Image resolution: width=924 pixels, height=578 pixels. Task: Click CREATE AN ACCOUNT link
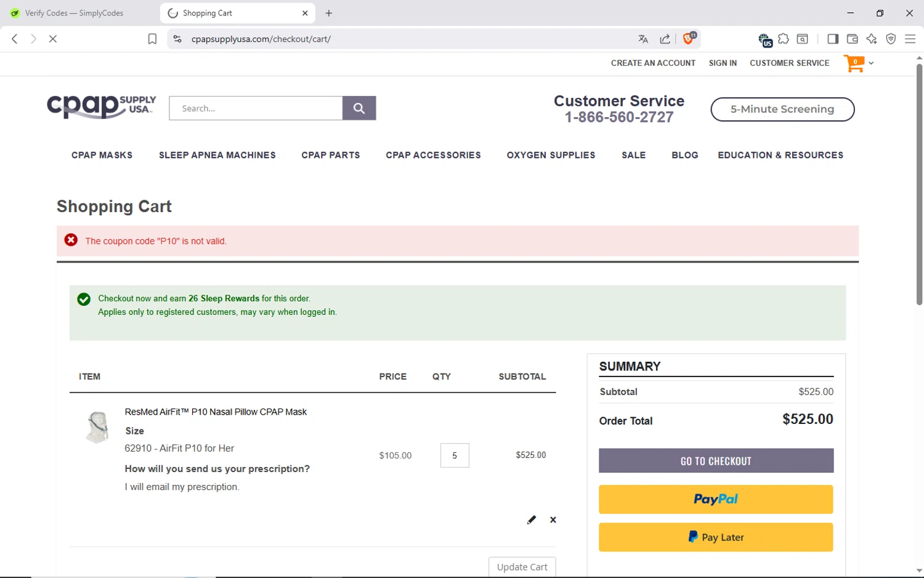[x=653, y=63]
